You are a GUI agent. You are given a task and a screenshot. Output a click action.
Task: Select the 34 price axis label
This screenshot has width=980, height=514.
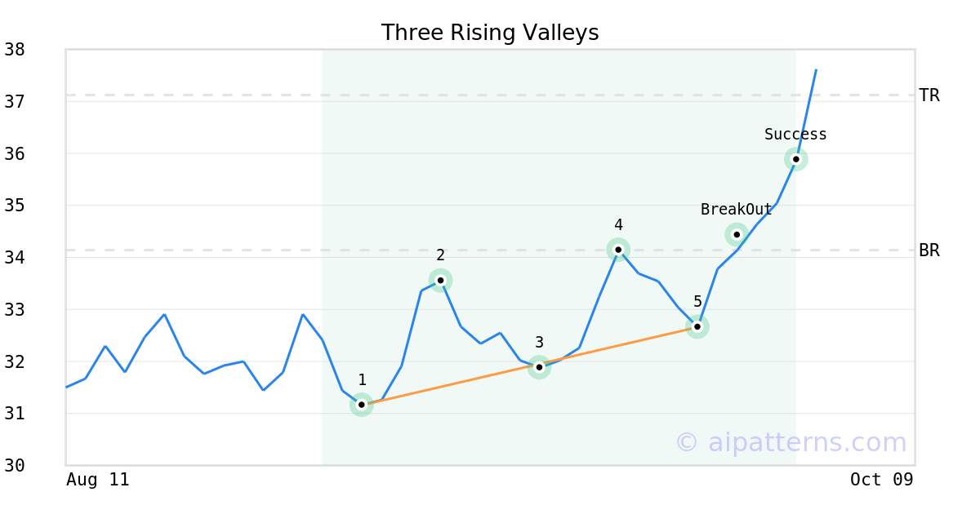tap(15, 258)
